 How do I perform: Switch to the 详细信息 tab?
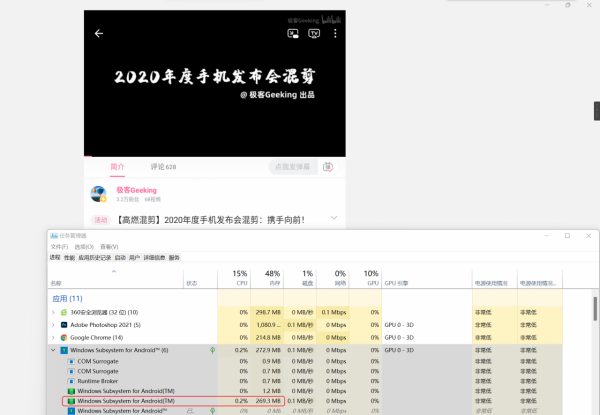[x=154, y=258]
